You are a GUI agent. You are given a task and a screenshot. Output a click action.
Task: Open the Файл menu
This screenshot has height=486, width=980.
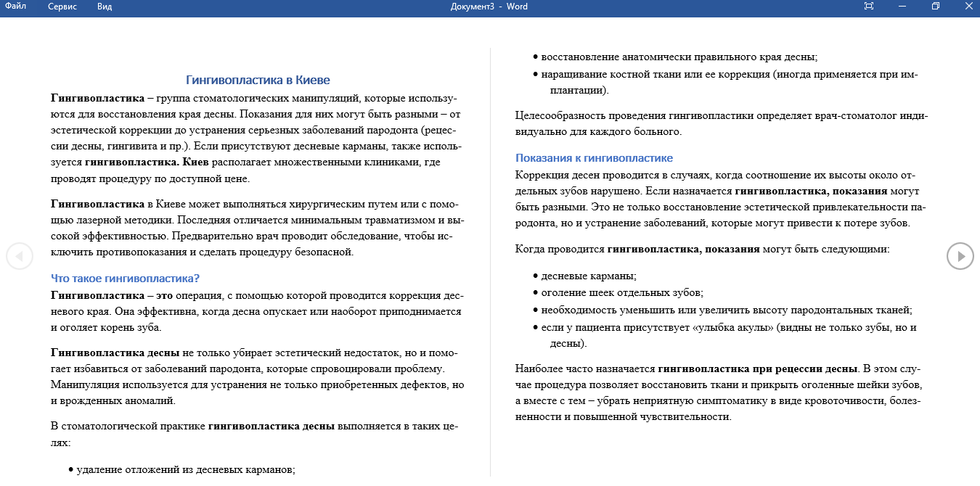tap(16, 7)
